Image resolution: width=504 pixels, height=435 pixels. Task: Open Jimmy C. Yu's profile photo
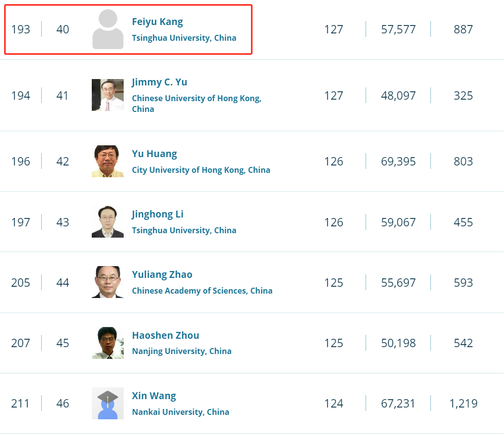point(107,95)
